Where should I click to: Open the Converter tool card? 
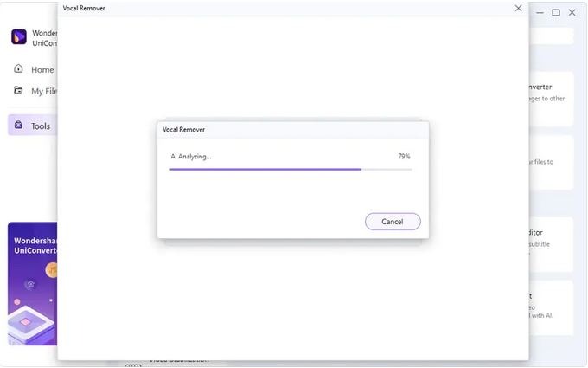coord(551,99)
